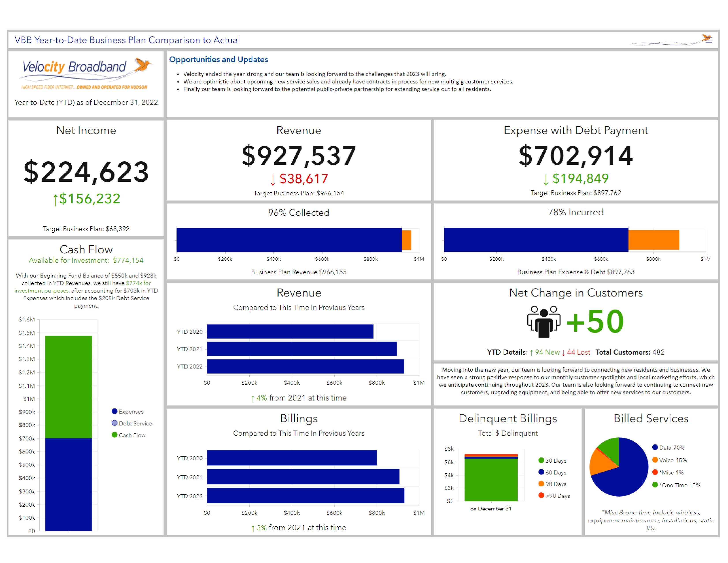
Task: Click the Velocity Broadband logo
Action: click(x=86, y=74)
